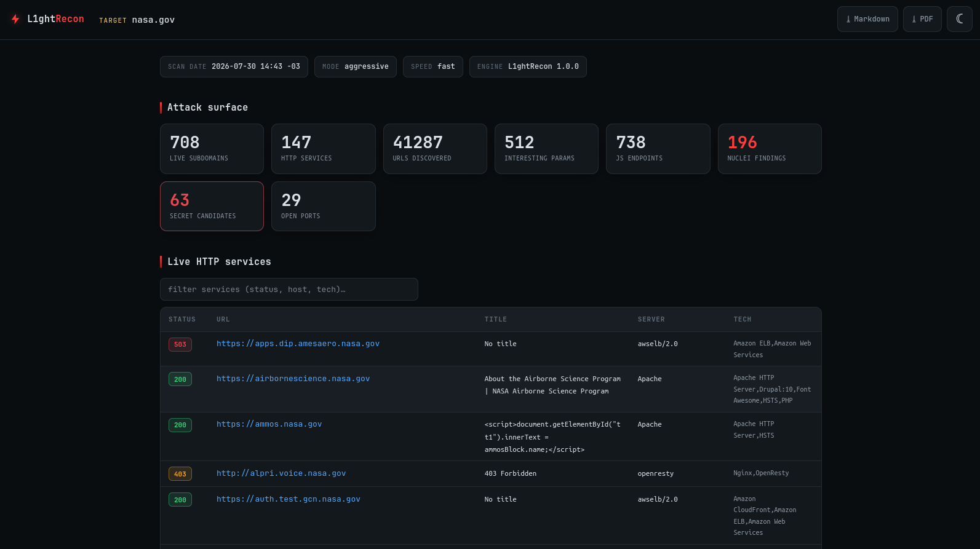Click the MODE aggressive chip

(x=356, y=66)
